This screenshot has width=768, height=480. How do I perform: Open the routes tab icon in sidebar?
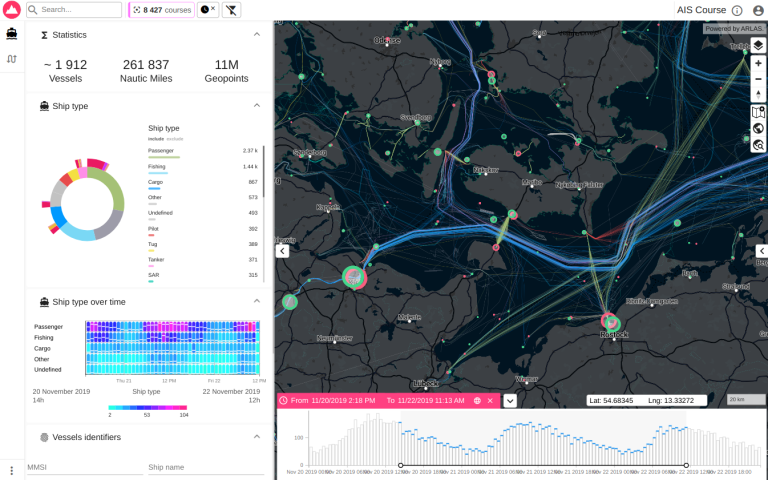click(x=12, y=59)
